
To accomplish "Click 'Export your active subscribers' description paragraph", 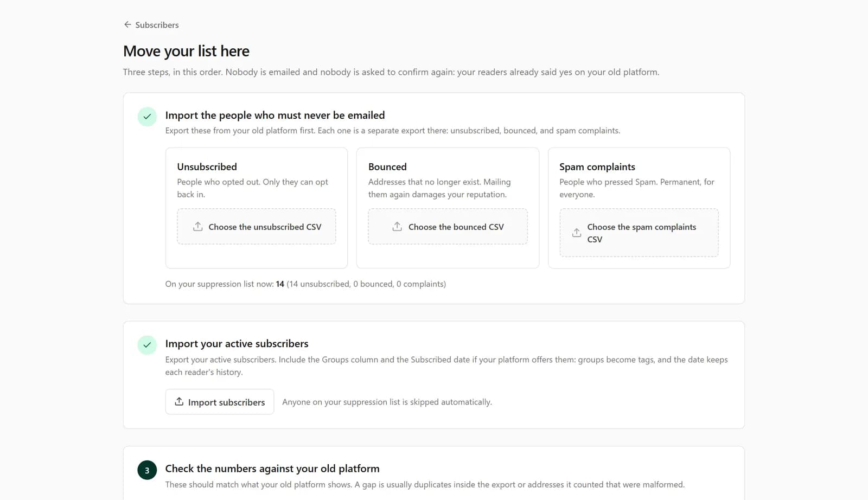I will pos(446,366).
